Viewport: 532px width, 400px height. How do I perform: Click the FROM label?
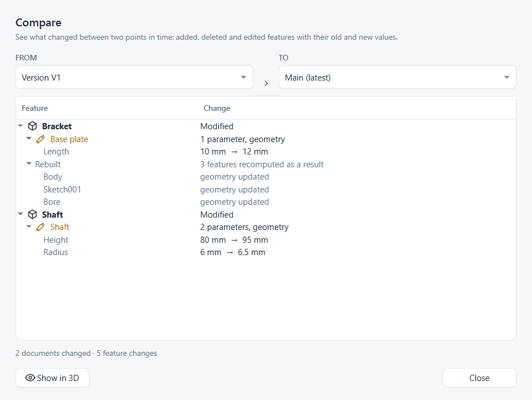click(x=26, y=58)
